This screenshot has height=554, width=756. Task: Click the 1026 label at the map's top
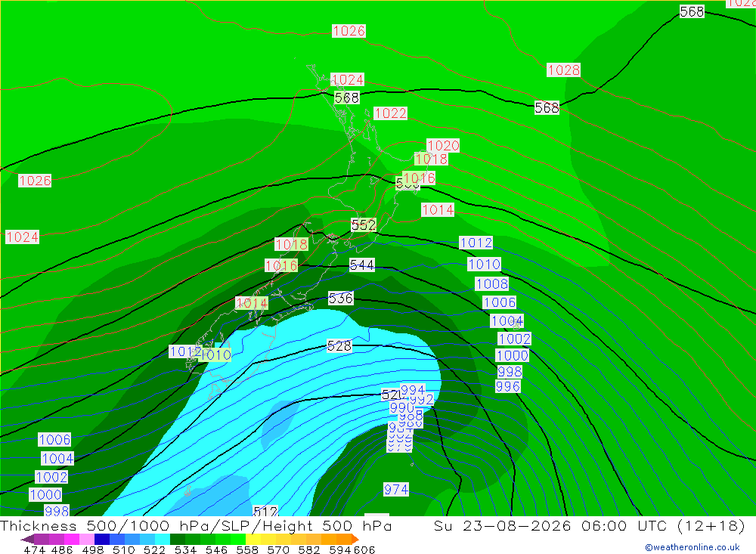coord(349,31)
